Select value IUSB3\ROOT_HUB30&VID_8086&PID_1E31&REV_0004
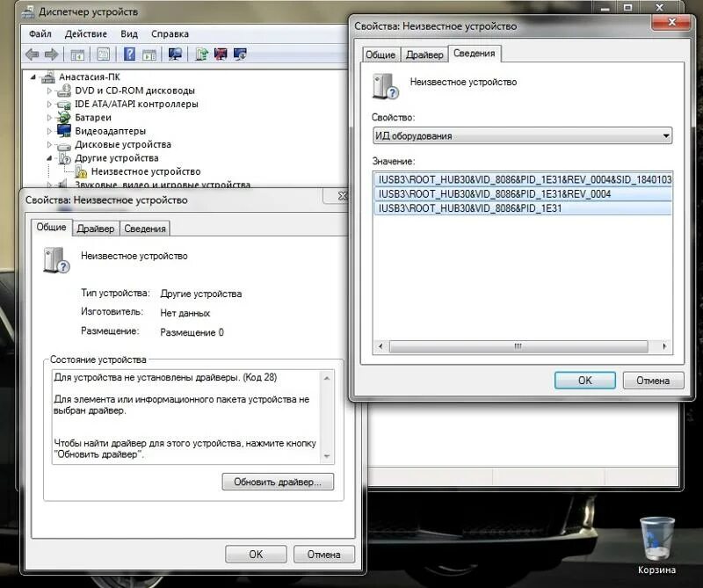This screenshot has width=703, height=588. (524, 193)
